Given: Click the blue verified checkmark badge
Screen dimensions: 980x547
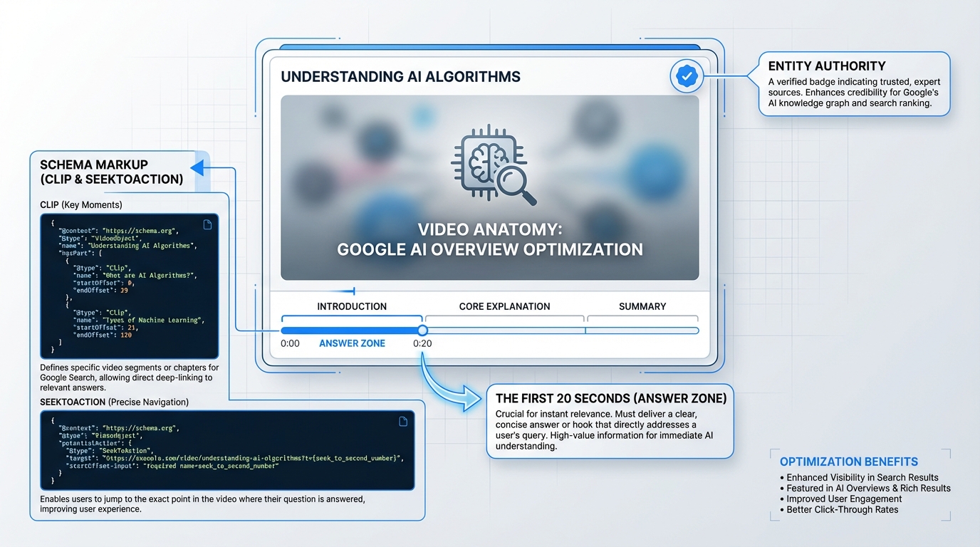Looking at the screenshot, I should click(686, 75).
